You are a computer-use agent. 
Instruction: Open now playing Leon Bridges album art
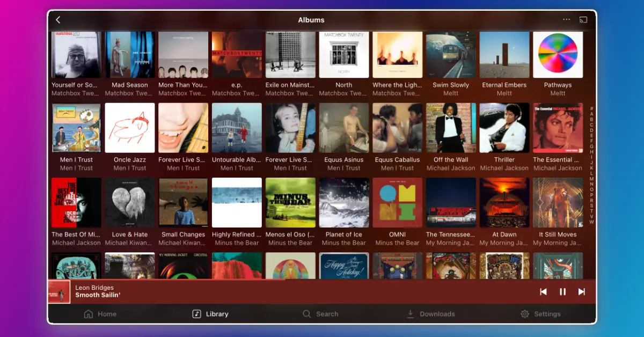[x=59, y=292]
